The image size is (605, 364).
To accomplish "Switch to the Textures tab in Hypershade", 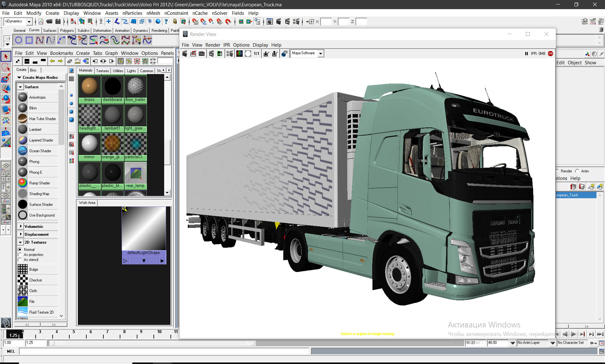I will coord(102,71).
